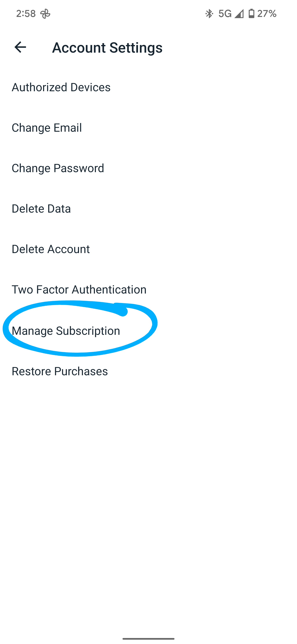The height and width of the screenshot is (644, 297).
Task: Tap Restore Purchases
Action: [60, 371]
